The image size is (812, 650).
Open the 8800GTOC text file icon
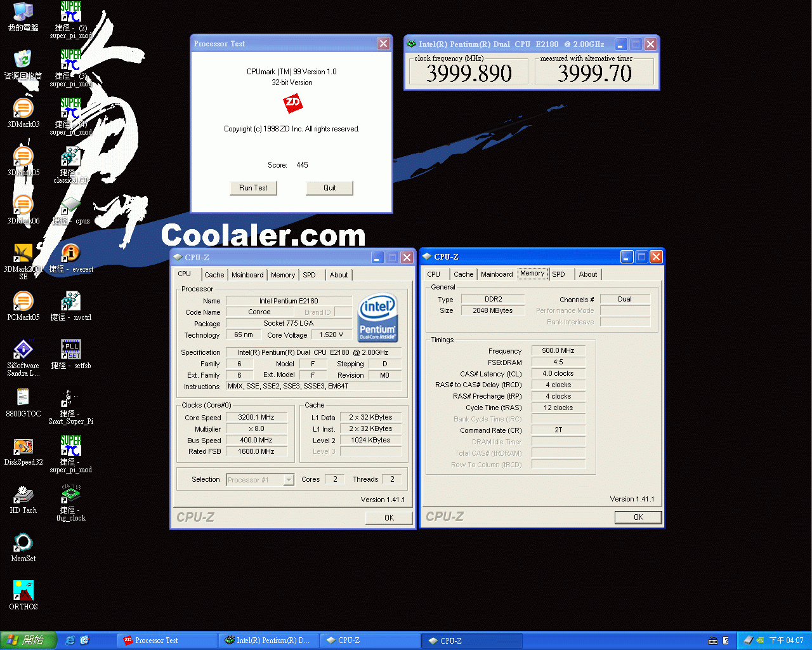[23, 403]
